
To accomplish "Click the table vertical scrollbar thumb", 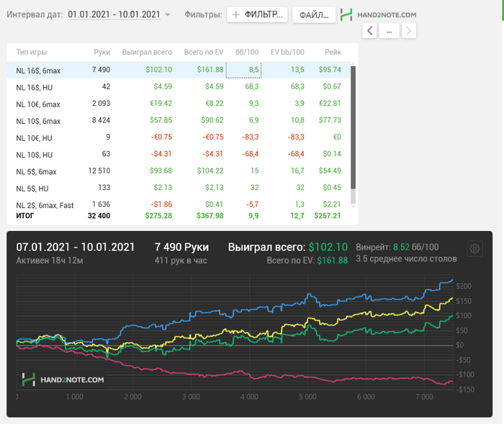I will click(x=353, y=127).
